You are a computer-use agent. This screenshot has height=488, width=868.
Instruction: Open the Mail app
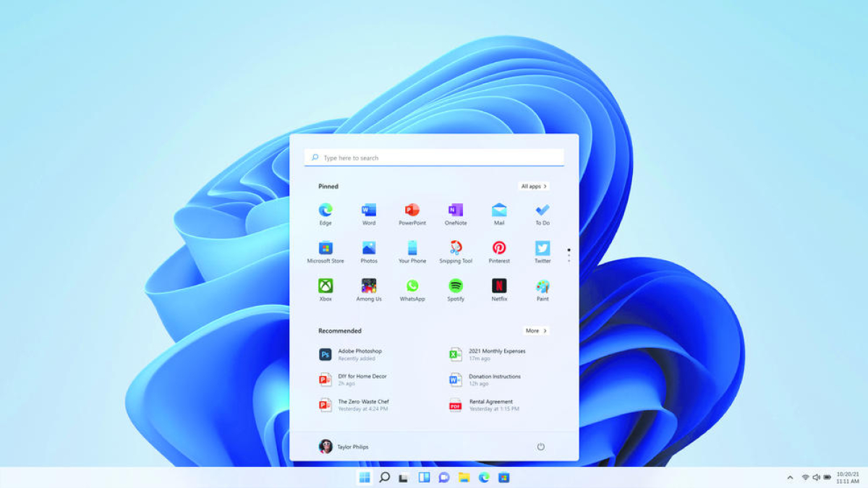pos(498,210)
